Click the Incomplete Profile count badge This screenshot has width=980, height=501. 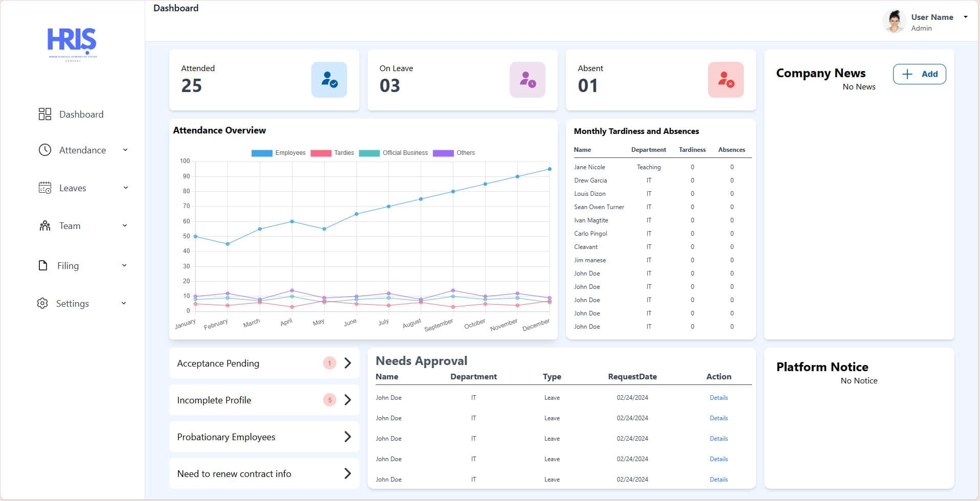pos(330,400)
